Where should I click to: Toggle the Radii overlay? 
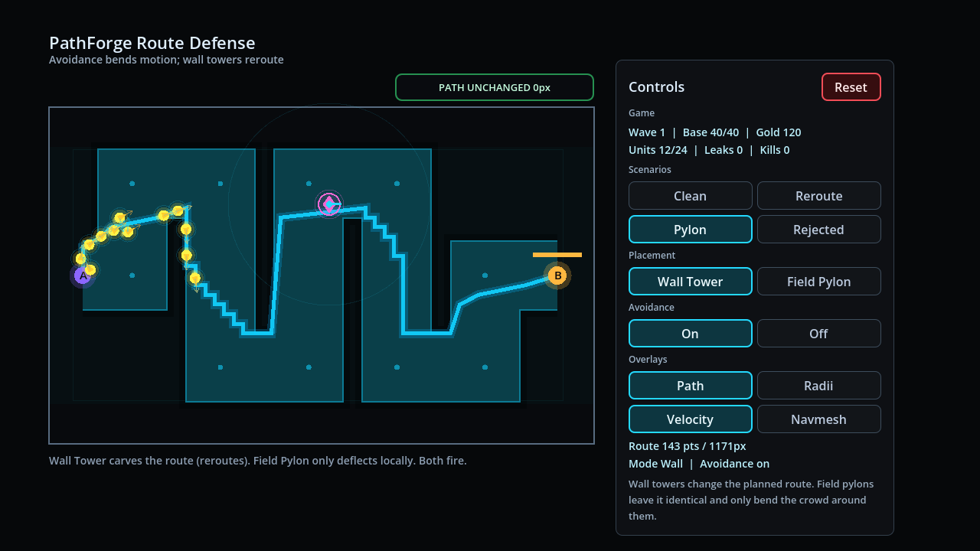[x=818, y=386]
